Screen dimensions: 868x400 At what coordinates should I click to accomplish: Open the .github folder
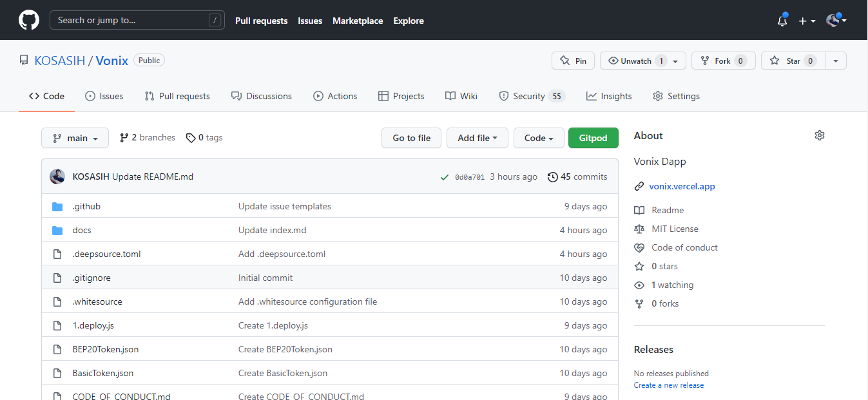(x=86, y=206)
